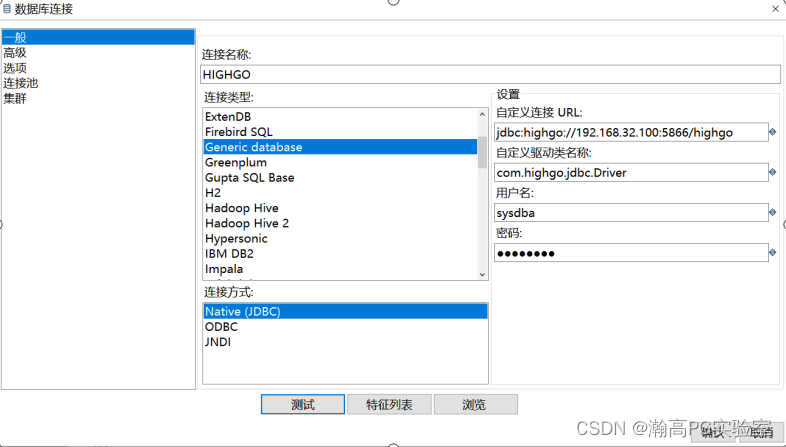The width and height of the screenshot is (786, 447).
Task: Click the connection type list scrollbar thumb
Action: click(x=482, y=152)
